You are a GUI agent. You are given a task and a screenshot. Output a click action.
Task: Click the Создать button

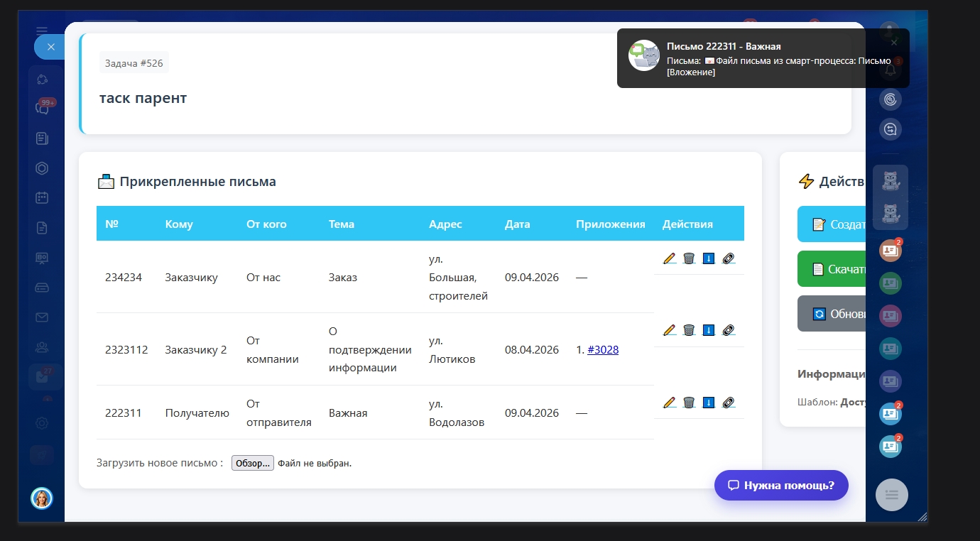[x=832, y=224]
